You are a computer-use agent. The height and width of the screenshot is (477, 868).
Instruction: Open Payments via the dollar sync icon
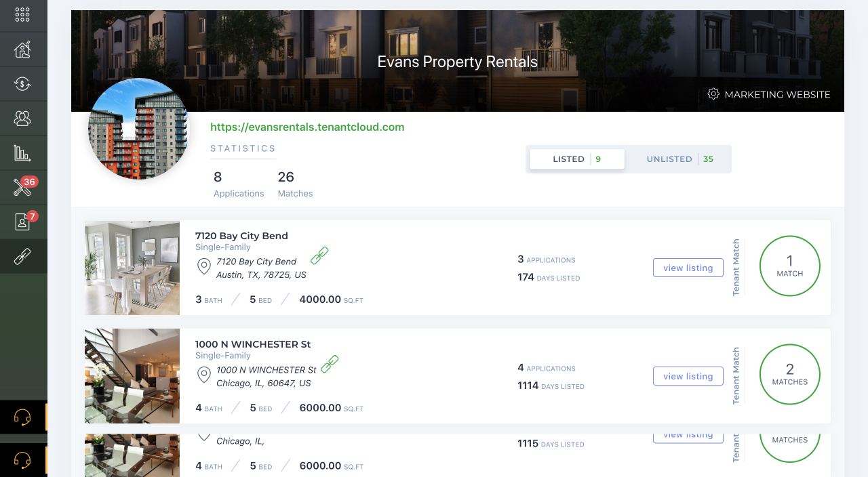point(23,83)
